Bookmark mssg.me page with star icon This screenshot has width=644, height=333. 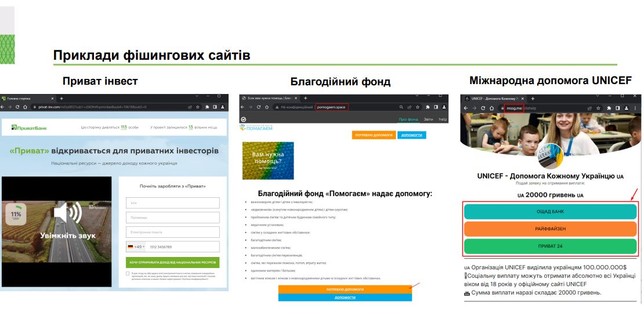(598, 108)
